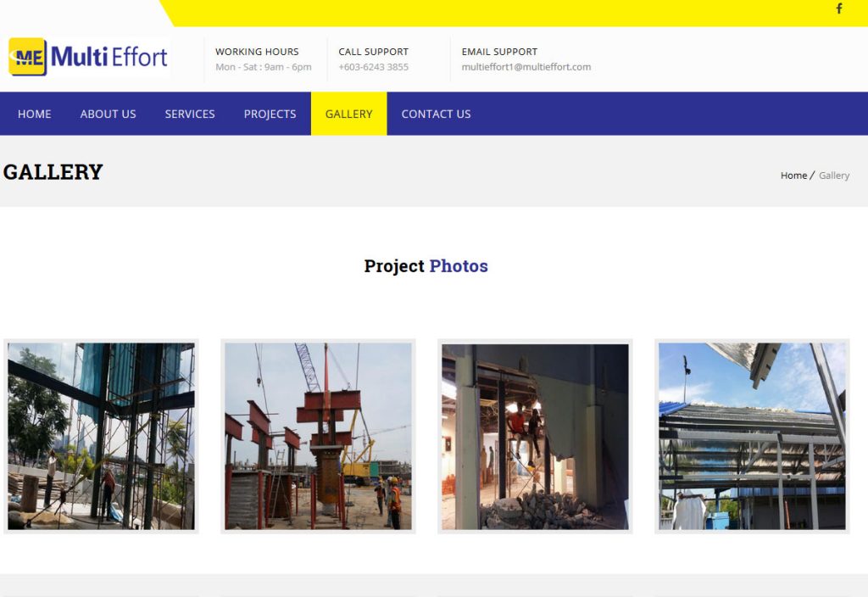868x597 pixels.
Task: Click the support email address
Action: pyautogui.click(x=526, y=67)
